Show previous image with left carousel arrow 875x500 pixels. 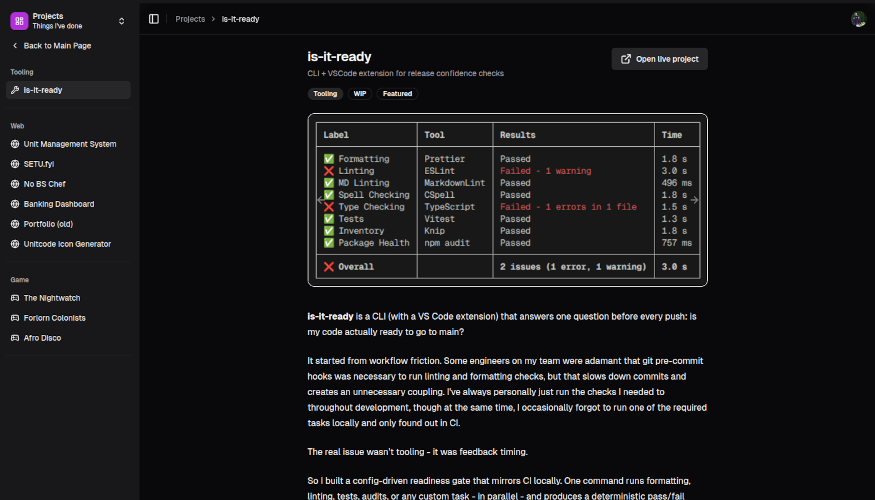pyautogui.click(x=321, y=200)
